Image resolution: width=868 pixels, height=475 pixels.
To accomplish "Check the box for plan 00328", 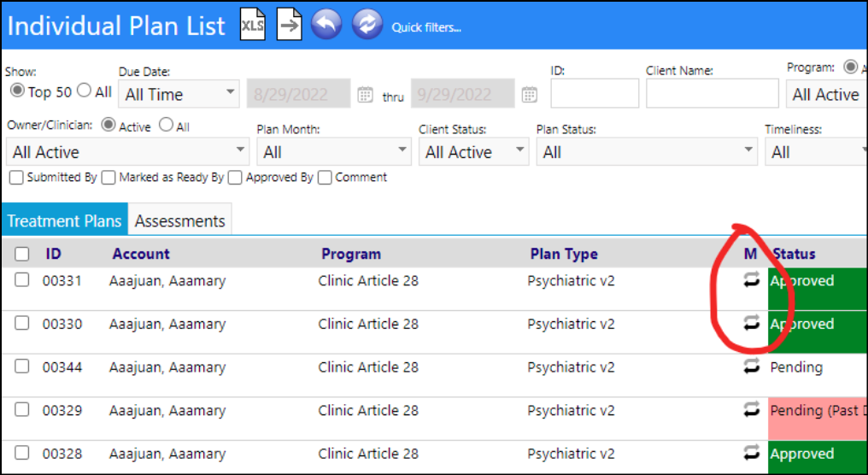I will coord(21,453).
